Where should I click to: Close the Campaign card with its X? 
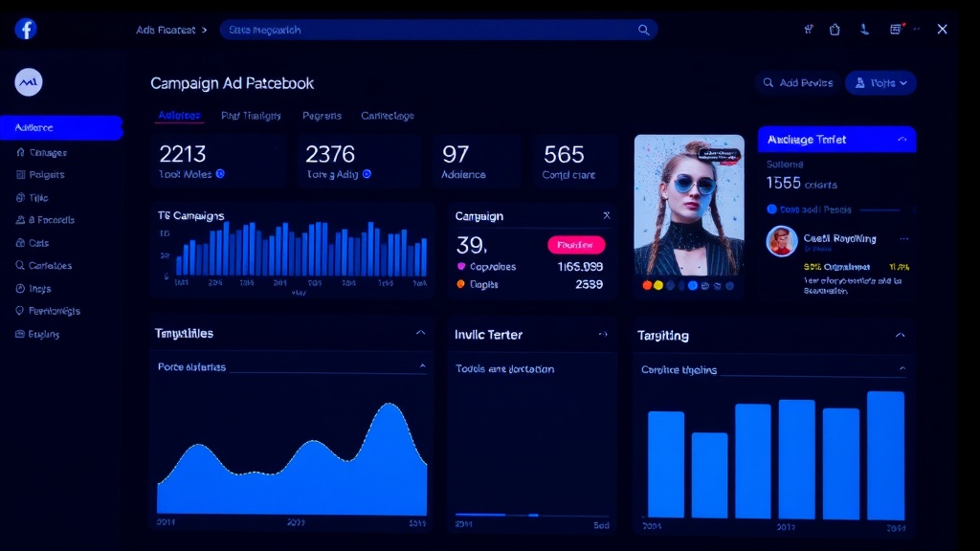(x=606, y=215)
